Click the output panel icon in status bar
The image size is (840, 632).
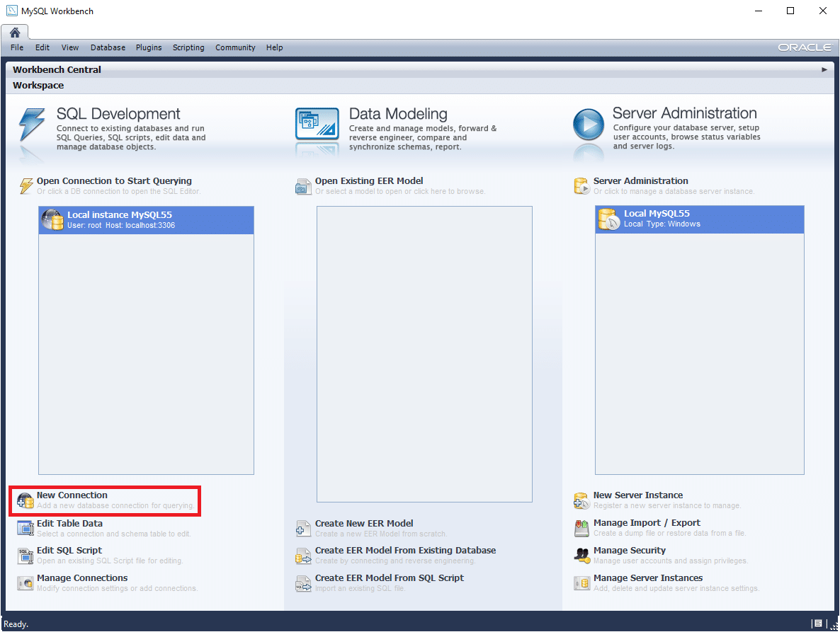[x=818, y=624]
